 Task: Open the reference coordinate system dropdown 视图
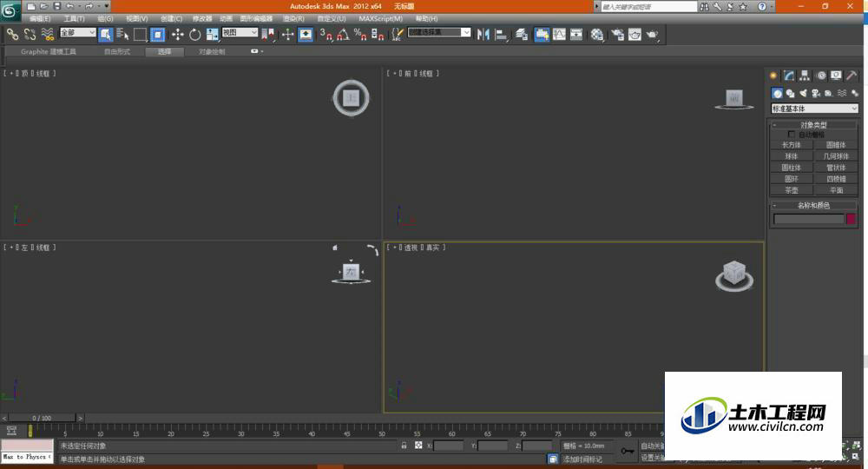[x=240, y=33]
